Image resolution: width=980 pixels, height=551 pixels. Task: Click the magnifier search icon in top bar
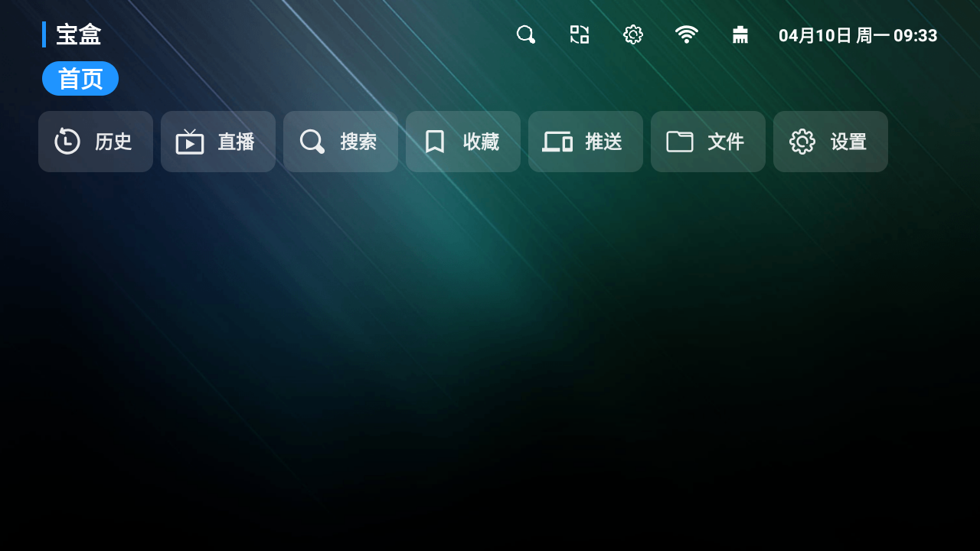tap(526, 34)
